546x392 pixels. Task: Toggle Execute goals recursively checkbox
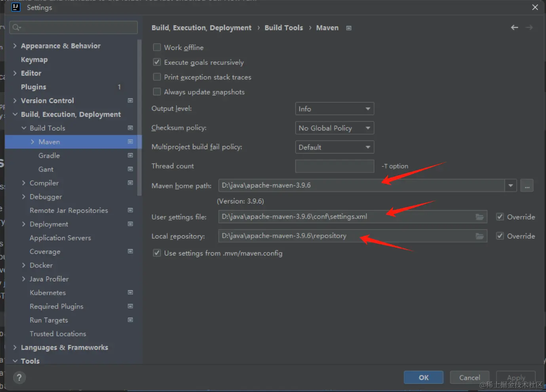[157, 62]
